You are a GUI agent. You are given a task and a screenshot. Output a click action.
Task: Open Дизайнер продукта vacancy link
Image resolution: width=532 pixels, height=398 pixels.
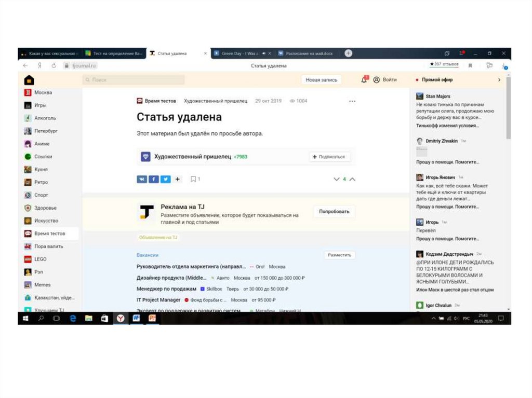pos(171,278)
